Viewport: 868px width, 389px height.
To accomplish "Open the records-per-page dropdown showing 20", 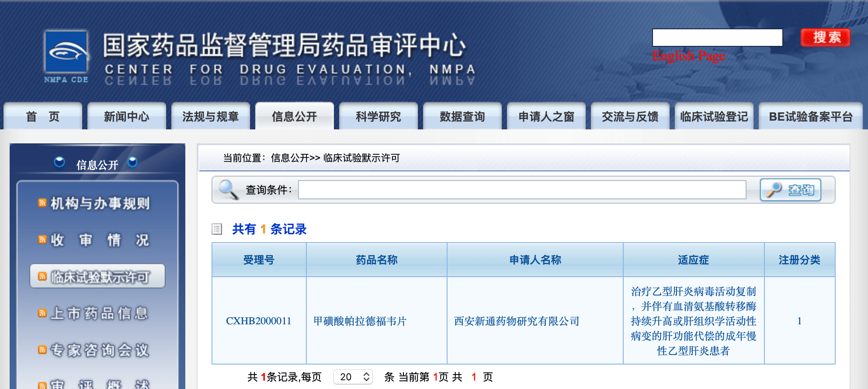I will 353,377.
